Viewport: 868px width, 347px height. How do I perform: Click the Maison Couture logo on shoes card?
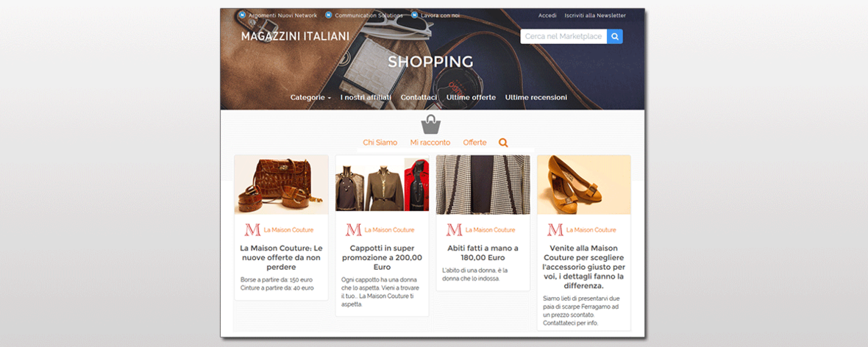555,229
